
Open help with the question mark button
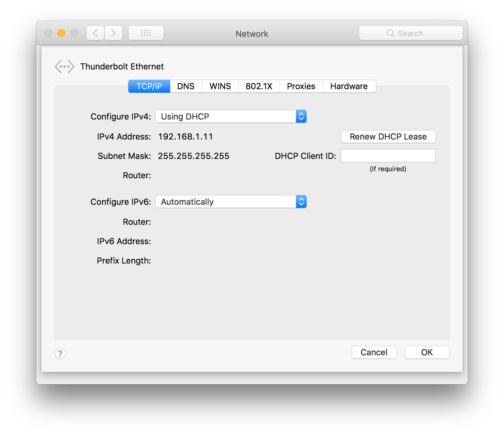point(60,354)
